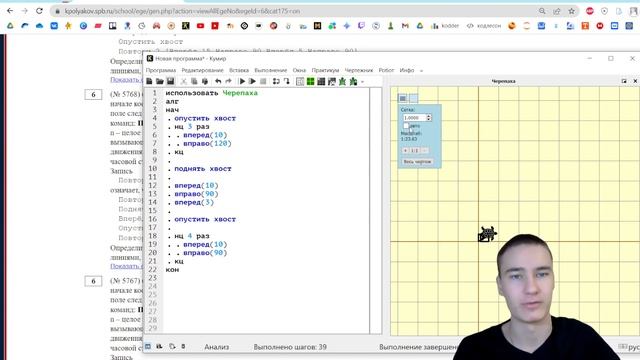640x360 pixels.
Task: Reload the browser page
Action: pyautogui.click(x=39, y=11)
